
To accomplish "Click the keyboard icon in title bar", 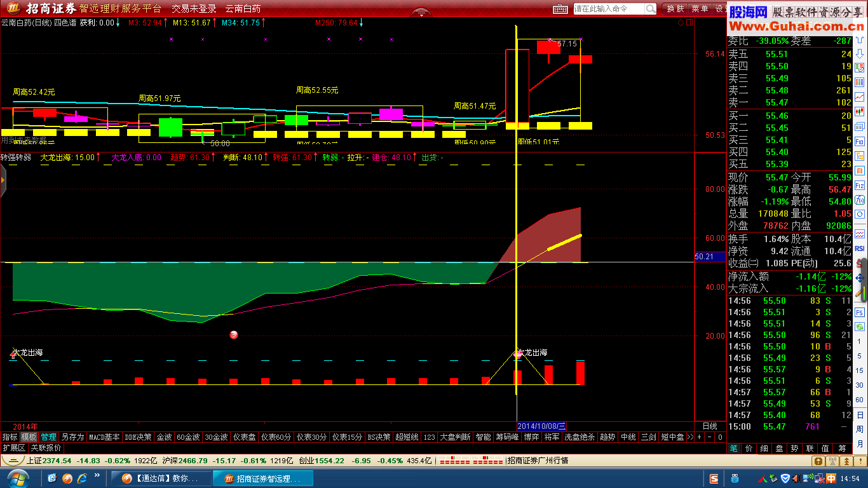I will [560, 9].
